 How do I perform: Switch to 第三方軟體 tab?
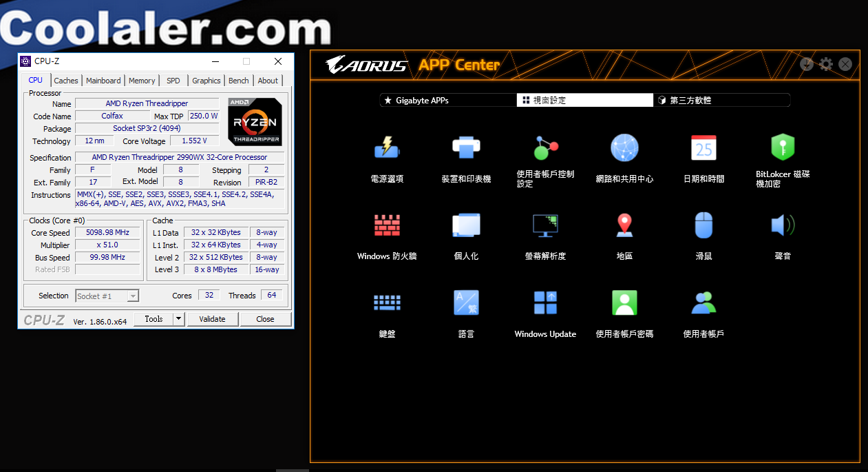[x=721, y=101]
